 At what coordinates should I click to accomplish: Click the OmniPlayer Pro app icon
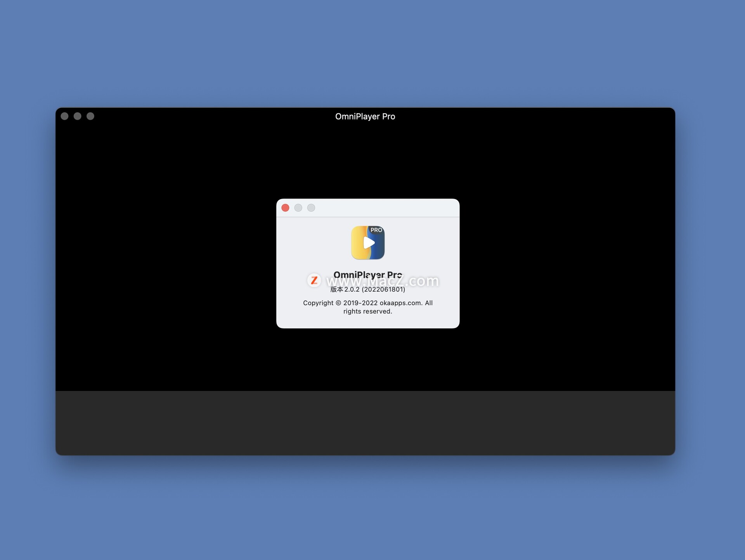(x=368, y=243)
